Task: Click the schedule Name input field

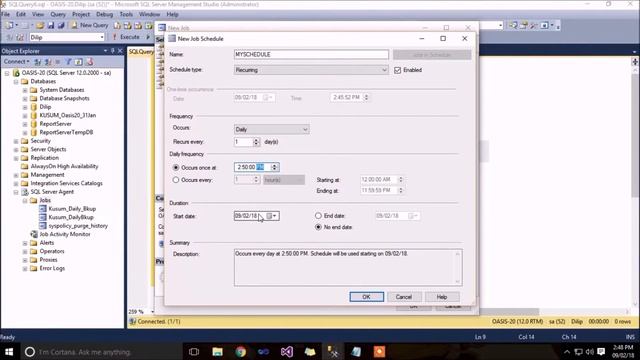Action: tap(311, 54)
